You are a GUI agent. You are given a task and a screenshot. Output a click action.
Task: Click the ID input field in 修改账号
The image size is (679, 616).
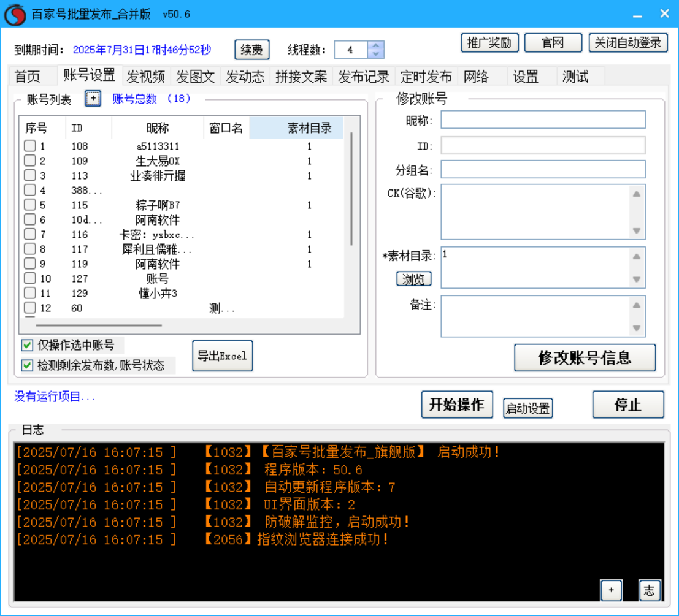(x=543, y=145)
